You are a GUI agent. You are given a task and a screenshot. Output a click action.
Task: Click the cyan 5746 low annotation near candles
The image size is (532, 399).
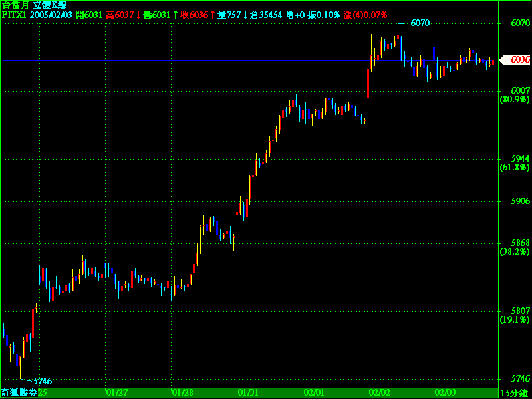[x=43, y=381]
